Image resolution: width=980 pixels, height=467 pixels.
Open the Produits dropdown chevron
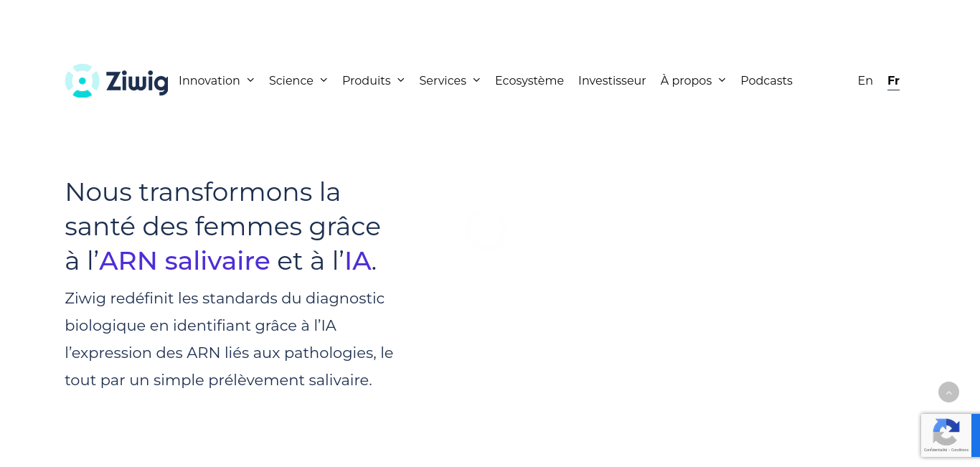[401, 80]
